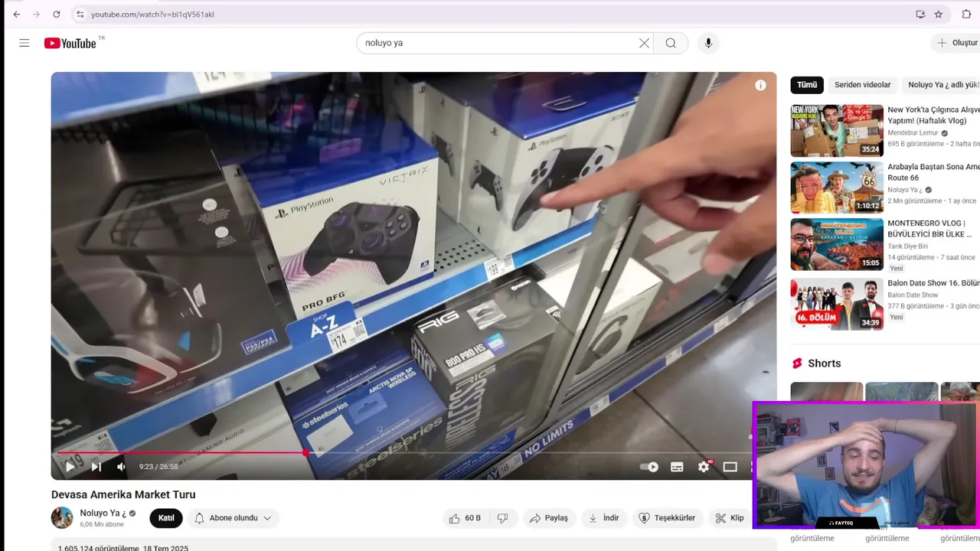Click the browser back arrow
Image resolution: width=980 pixels, height=551 pixels.
[x=17, y=14]
